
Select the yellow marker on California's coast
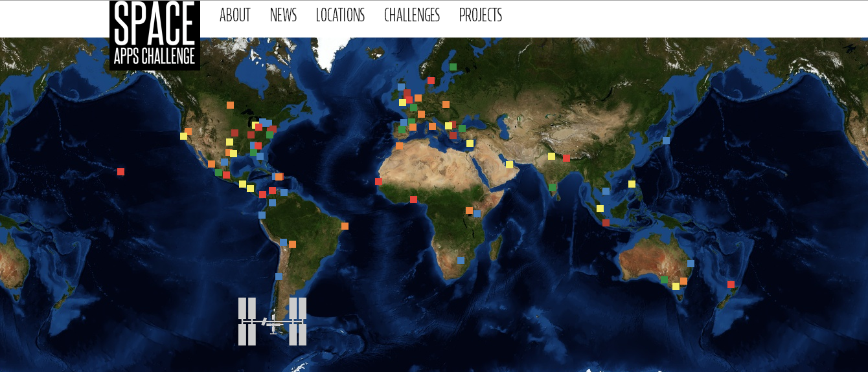click(x=183, y=136)
